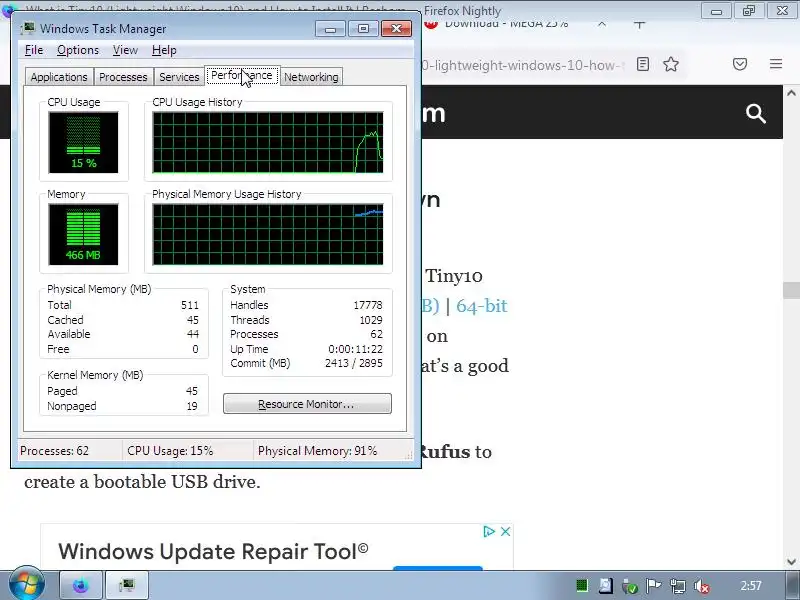Click the Kernel Memory Nonpaged value 19

coord(192,406)
